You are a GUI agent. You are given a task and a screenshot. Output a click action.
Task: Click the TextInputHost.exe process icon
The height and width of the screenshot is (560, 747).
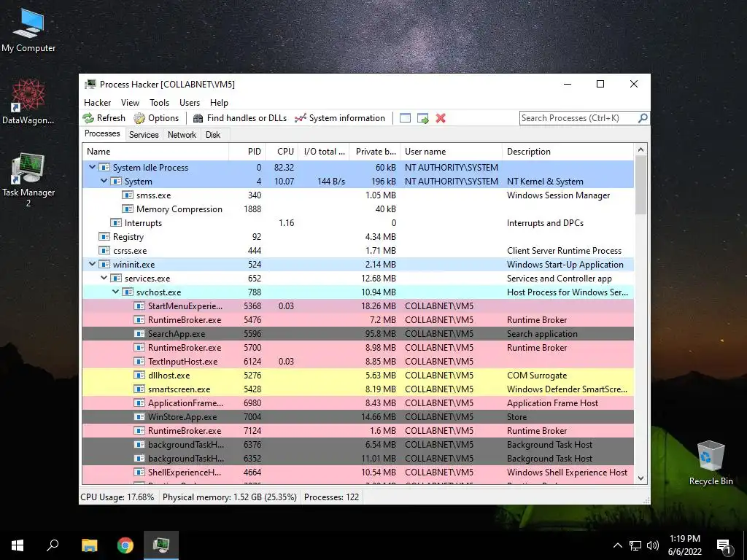point(139,362)
